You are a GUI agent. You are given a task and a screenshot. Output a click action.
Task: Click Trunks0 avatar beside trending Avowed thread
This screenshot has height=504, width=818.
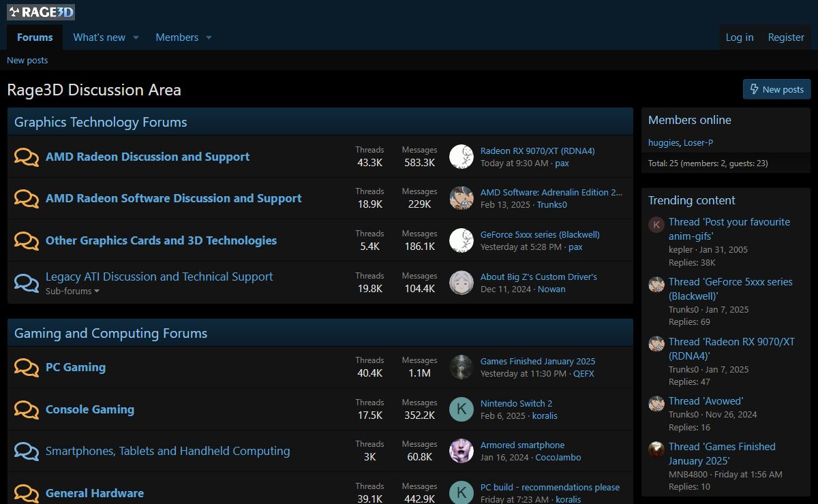coord(656,404)
